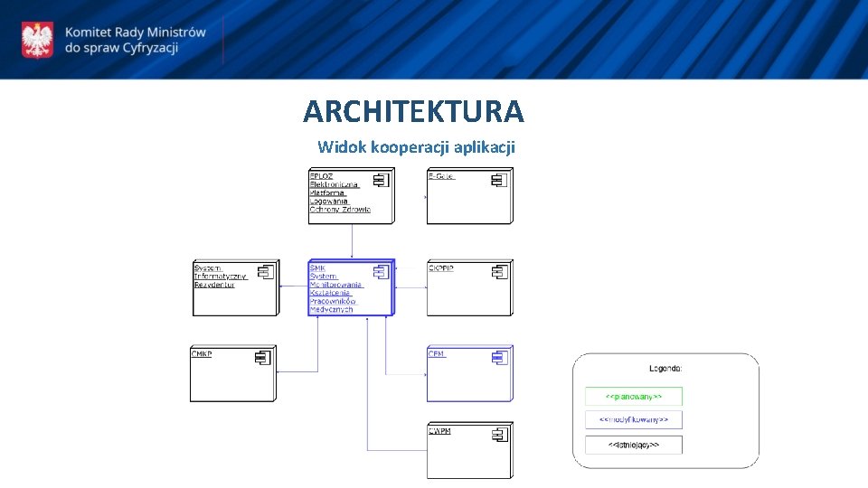The width and height of the screenshot is (868, 488).
Task: Select the System Informatyczny Rezydentur label
Action: pos(221,277)
